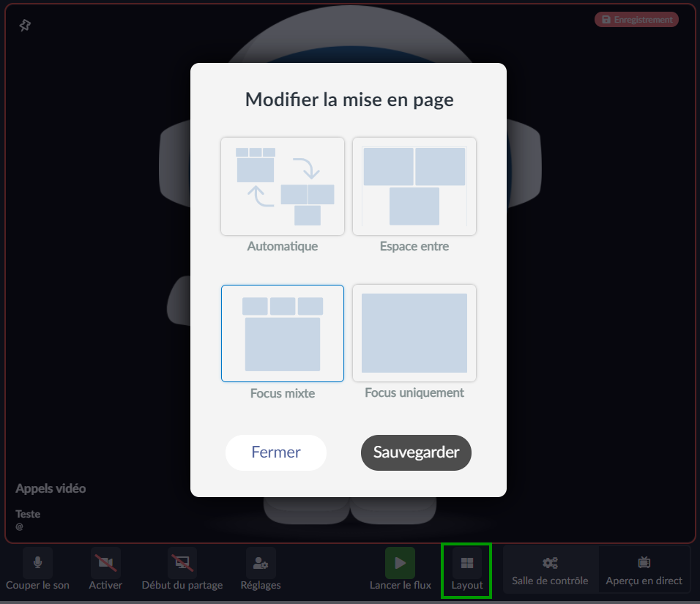This screenshot has height=604, width=700.
Task: Start screen sharing via Début du partage
Action: pyautogui.click(x=182, y=562)
